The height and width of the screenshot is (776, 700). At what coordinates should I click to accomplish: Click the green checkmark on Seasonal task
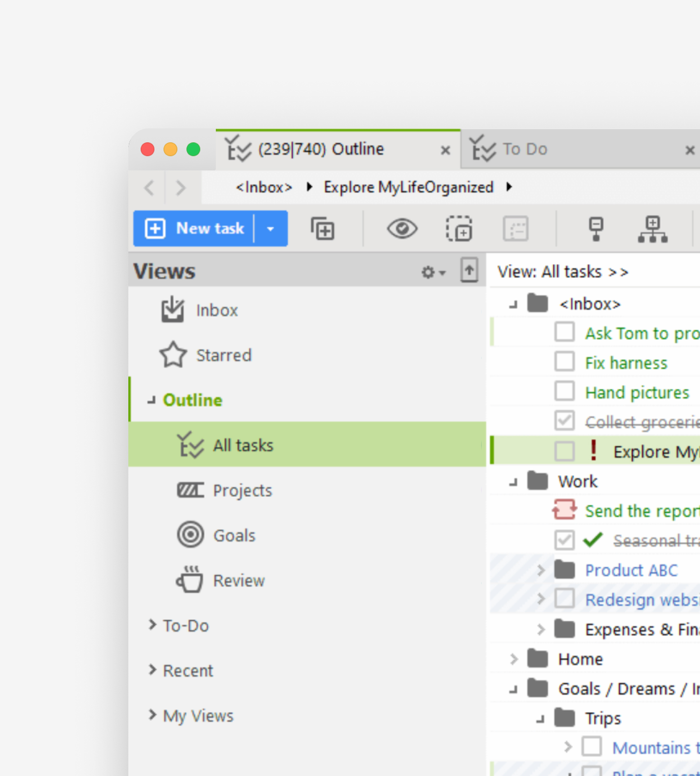(x=593, y=540)
